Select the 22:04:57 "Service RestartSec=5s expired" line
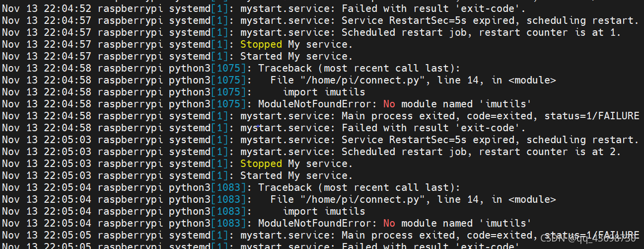 coord(320,20)
